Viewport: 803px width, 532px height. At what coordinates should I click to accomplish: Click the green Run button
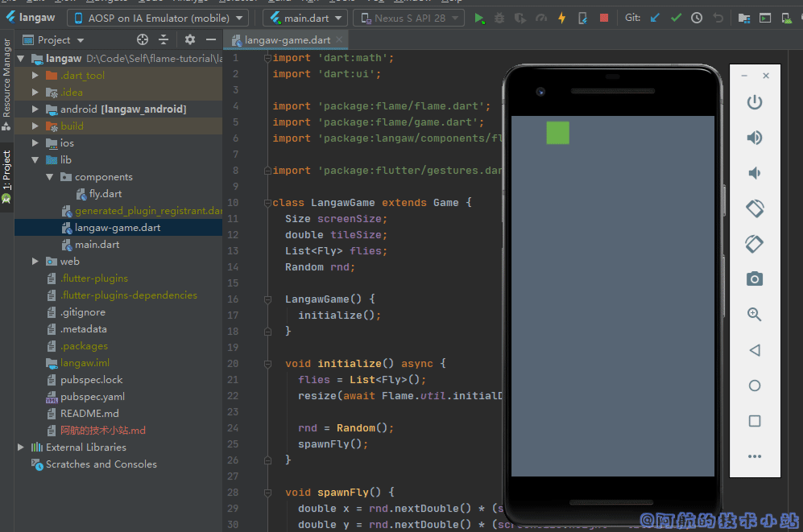480,18
